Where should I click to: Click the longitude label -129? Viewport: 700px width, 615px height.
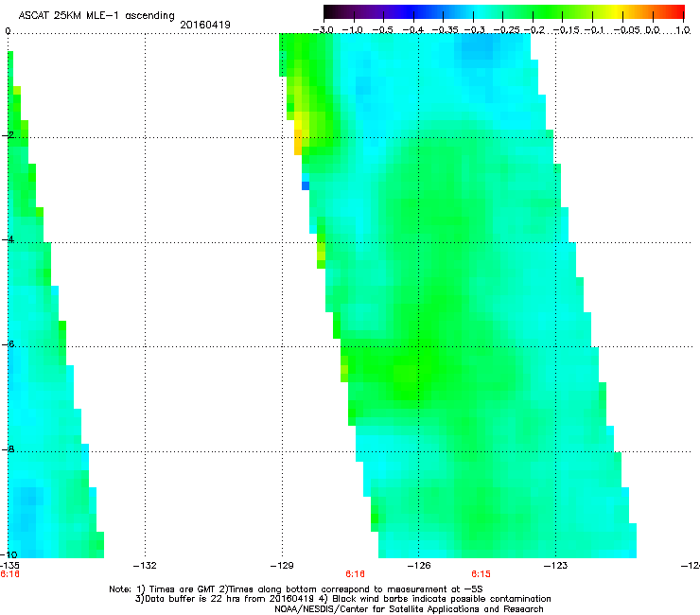click(282, 566)
